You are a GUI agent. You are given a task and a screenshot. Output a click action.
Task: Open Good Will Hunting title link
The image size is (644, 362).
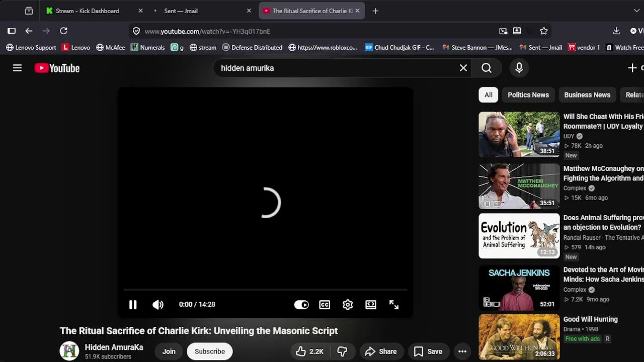[x=590, y=319]
